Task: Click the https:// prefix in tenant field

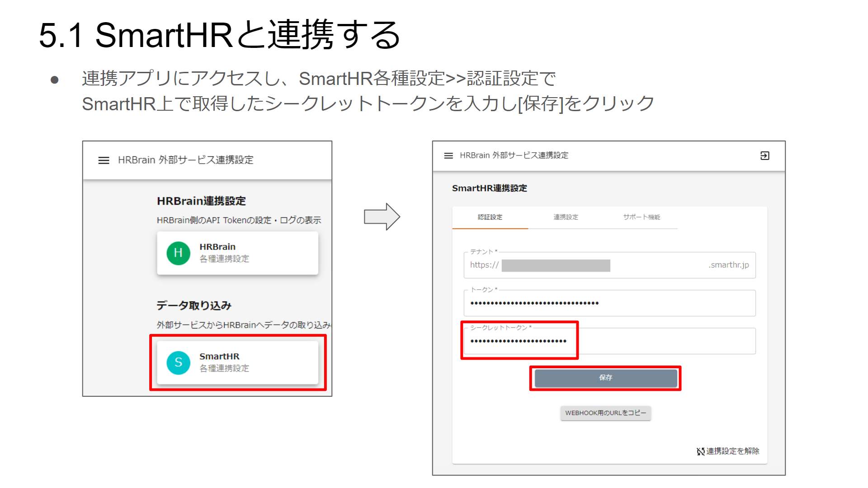Action: tap(485, 265)
